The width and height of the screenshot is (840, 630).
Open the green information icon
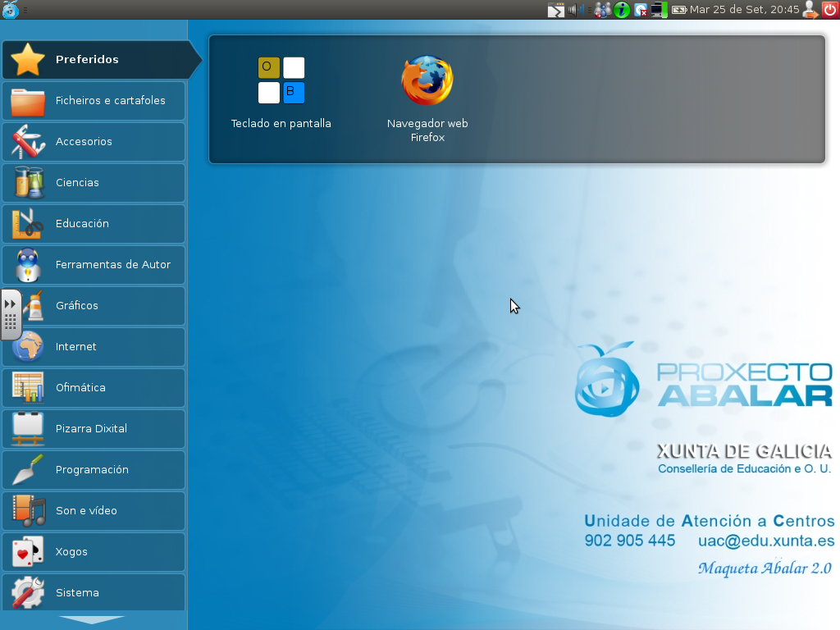click(622, 10)
